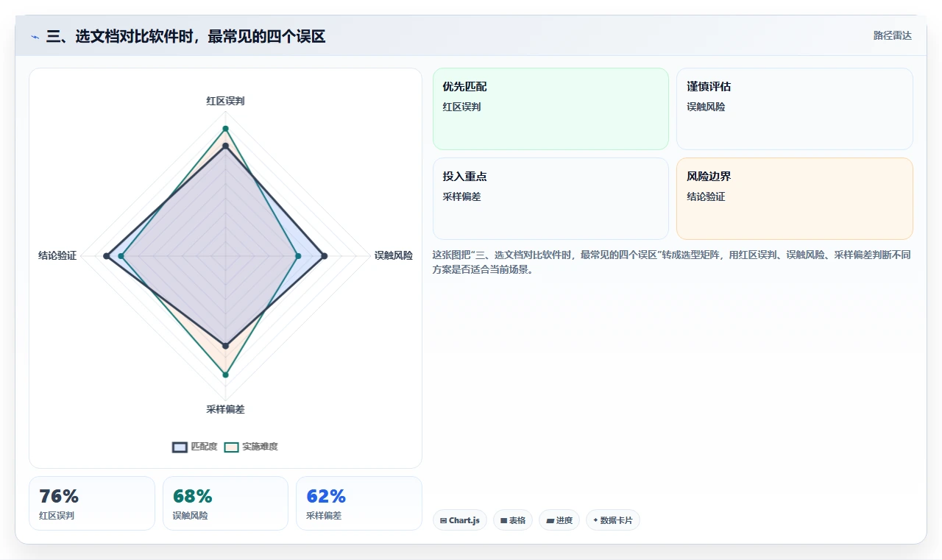Click the green 实施难度 point on 采样偏差 axis
Image resolution: width=942 pixels, height=560 pixels.
pos(225,375)
